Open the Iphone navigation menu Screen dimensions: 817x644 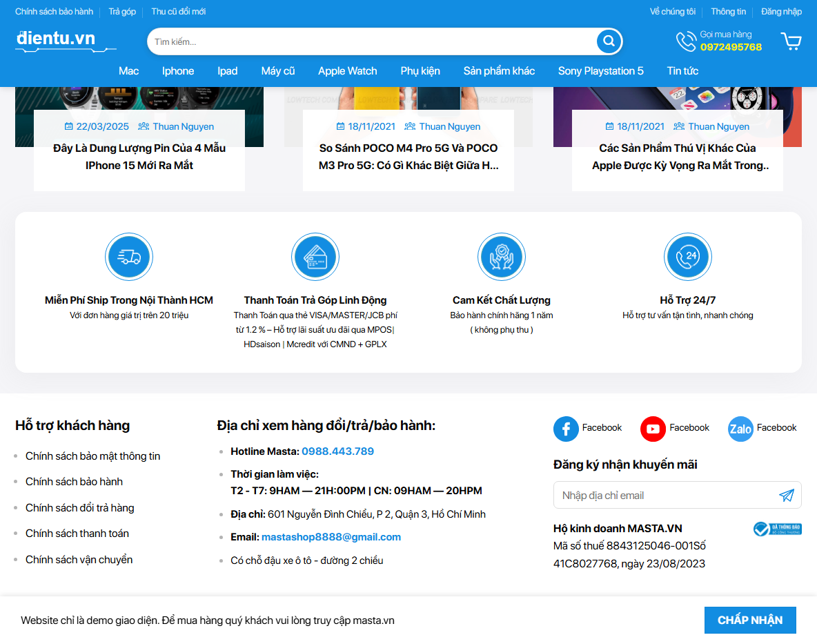click(x=178, y=70)
